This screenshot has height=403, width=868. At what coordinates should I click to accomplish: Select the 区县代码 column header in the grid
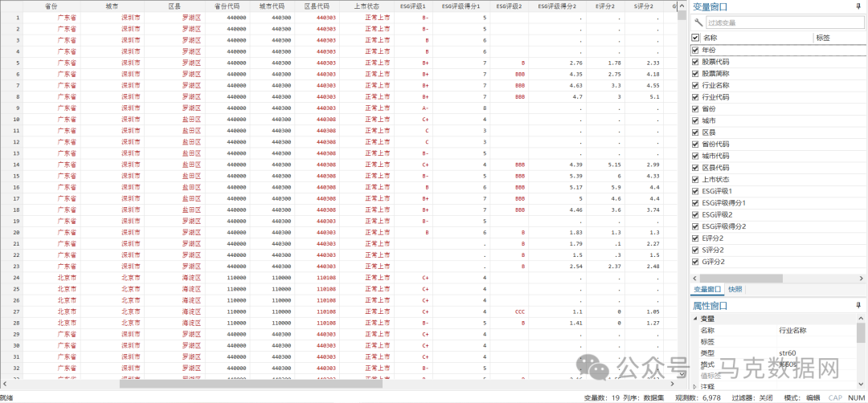tap(317, 6)
